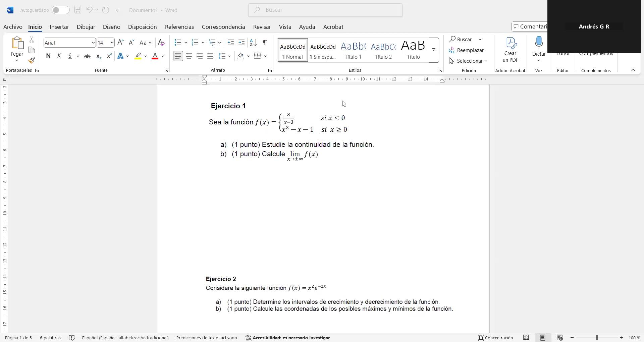Toggle underline formatting
The height and width of the screenshot is (342, 644).
(x=70, y=56)
